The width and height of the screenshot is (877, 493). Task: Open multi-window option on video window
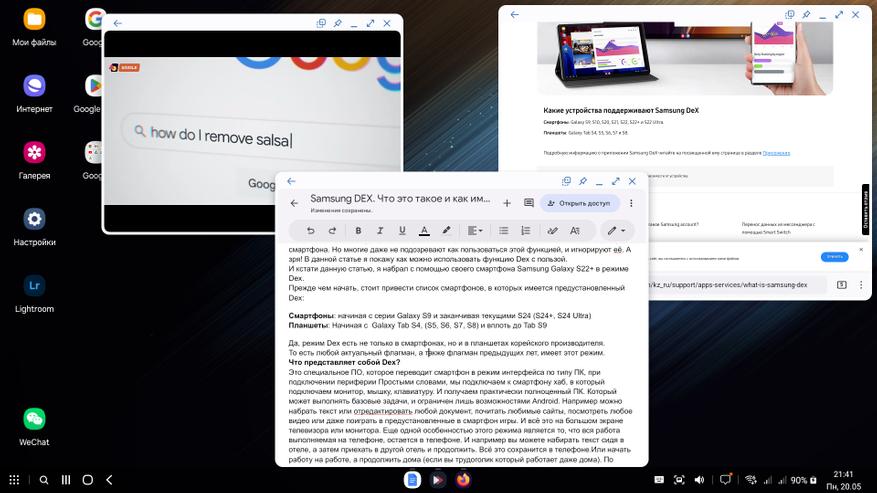point(320,24)
